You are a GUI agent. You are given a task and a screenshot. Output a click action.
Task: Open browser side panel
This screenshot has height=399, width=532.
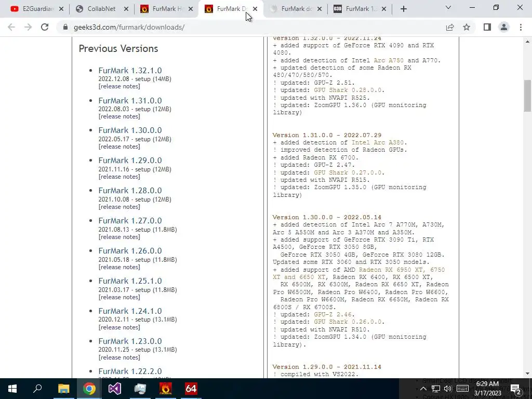[487, 27]
